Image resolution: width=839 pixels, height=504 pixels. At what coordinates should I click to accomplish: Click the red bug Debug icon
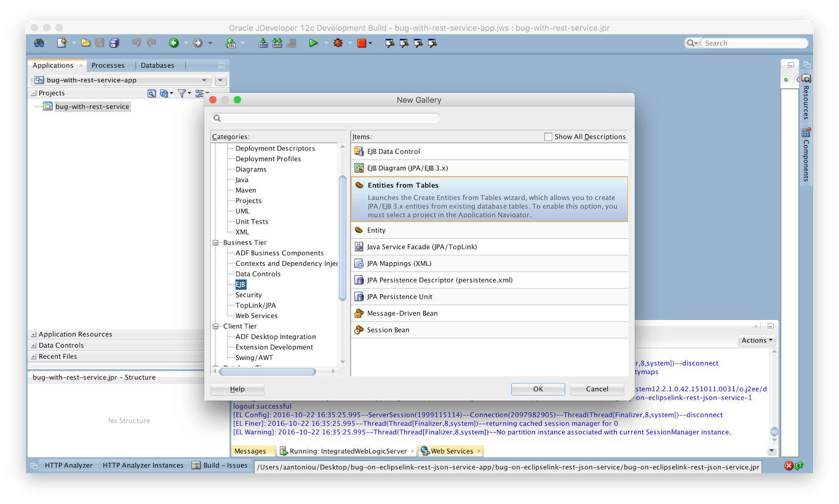[338, 43]
